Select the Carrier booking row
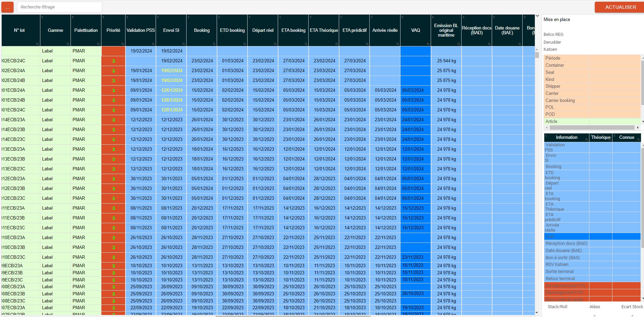 (x=592, y=101)
